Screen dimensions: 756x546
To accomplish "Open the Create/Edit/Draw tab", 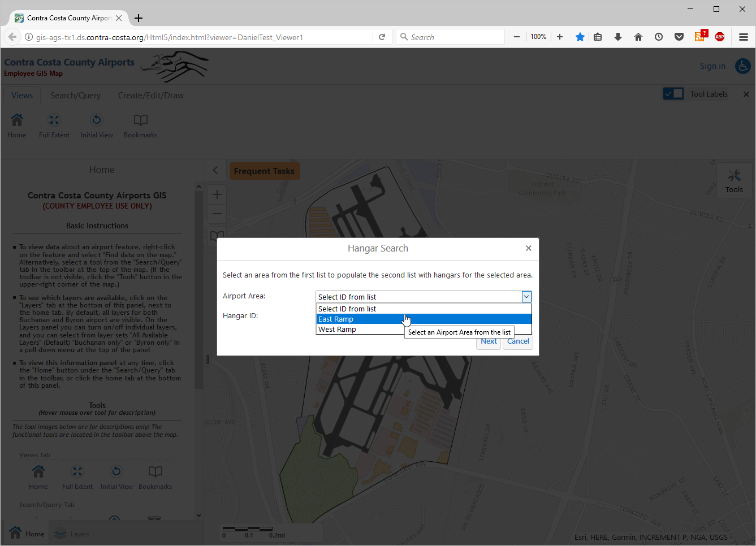I will tap(150, 96).
